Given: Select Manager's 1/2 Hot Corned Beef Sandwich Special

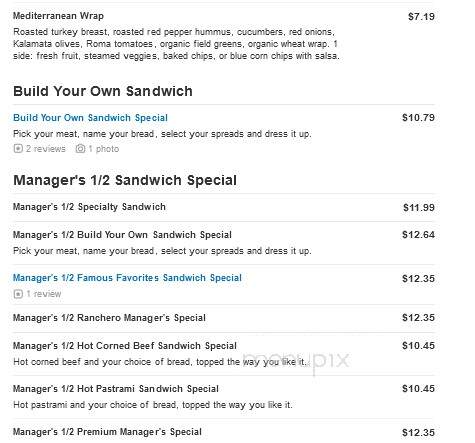Looking at the screenshot, I should [125, 346].
